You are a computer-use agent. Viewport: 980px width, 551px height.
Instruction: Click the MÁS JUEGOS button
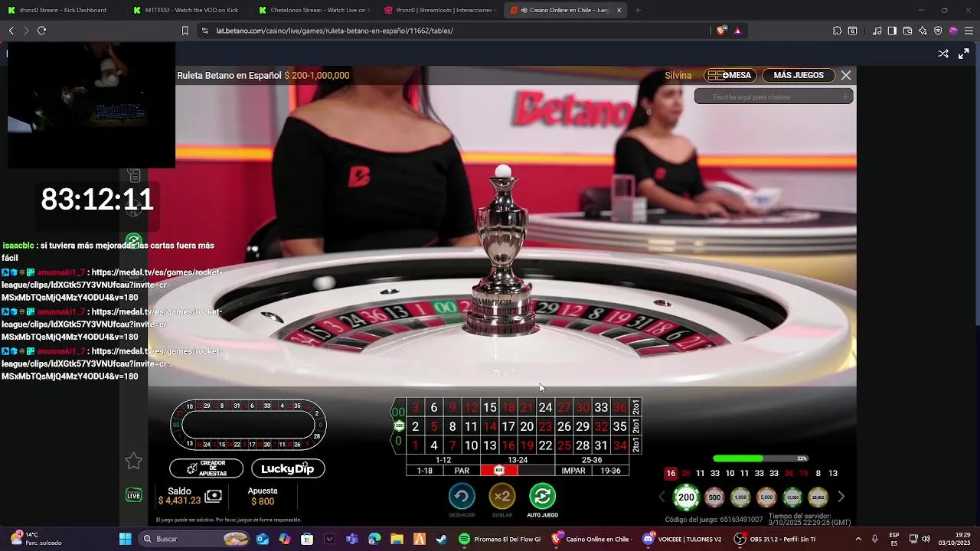pos(799,75)
